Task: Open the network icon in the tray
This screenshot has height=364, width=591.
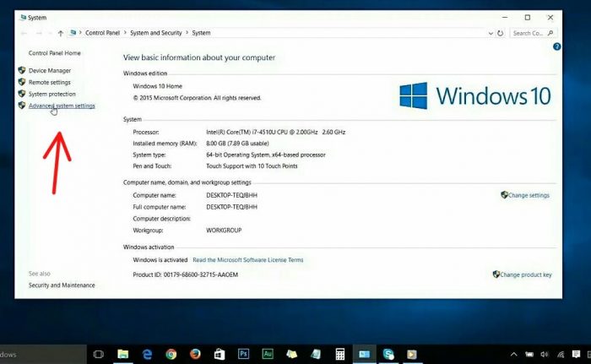Action: [561, 354]
